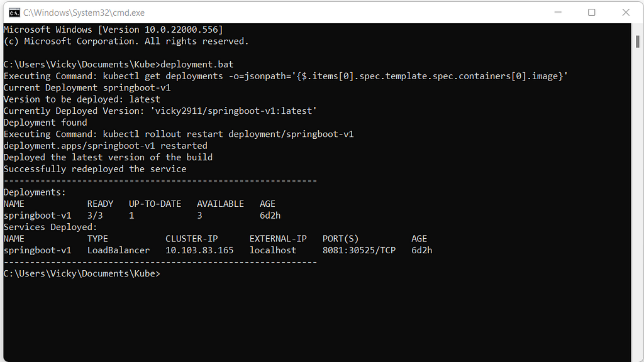Viewport: 644px width, 362px height.
Task: Click the vertical scrollbar thumb
Action: [638, 41]
